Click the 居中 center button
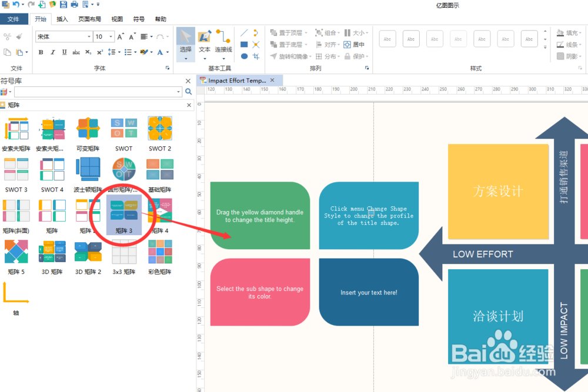The height and width of the screenshot is (392, 588). [355, 45]
